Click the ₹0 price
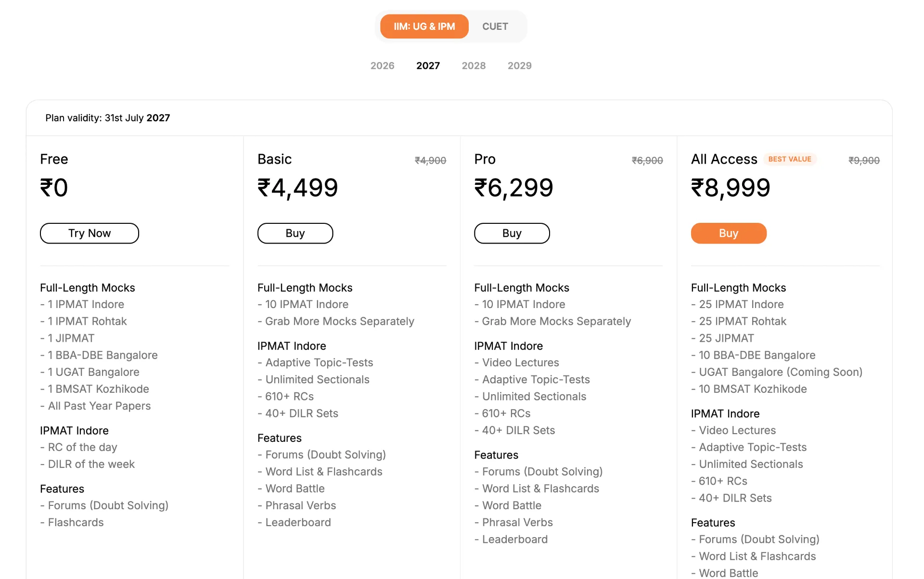The height and width of the screenshot is (579, 924). click(x=54, y=188)
